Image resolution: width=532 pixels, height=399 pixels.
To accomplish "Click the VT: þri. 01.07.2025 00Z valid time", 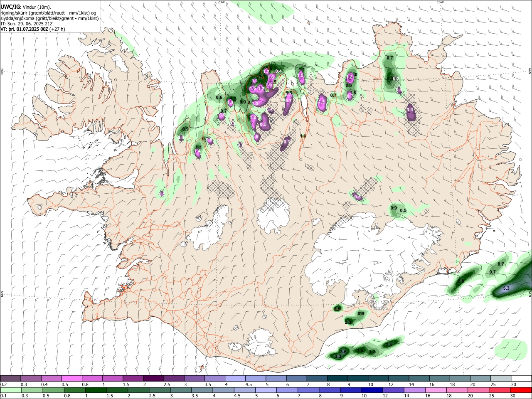I will point(24,29).
